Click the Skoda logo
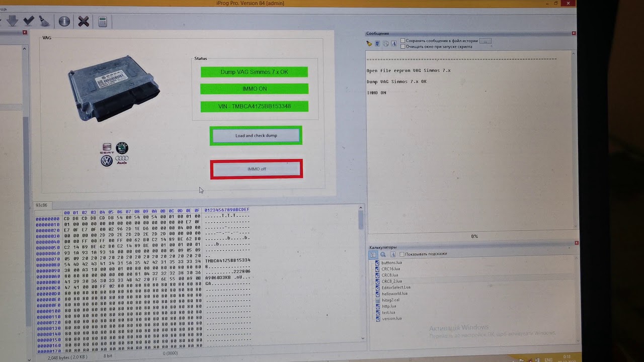 point(122,148)
